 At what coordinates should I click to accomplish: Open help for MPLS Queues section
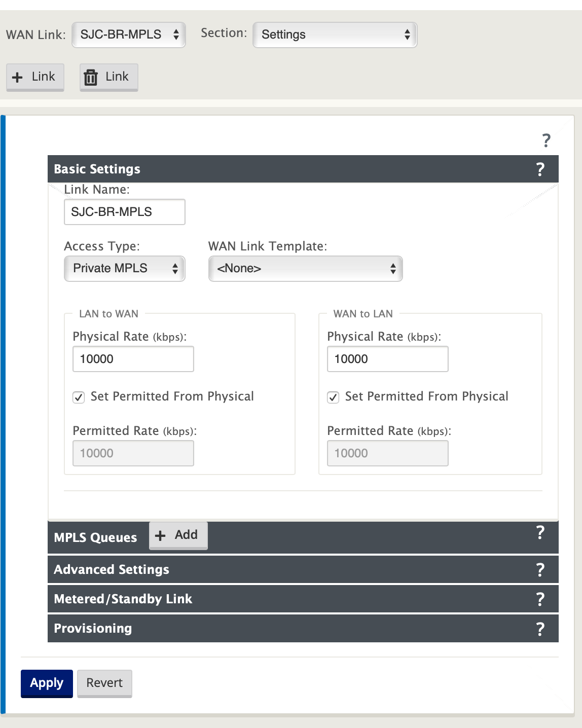click(540, 533)
